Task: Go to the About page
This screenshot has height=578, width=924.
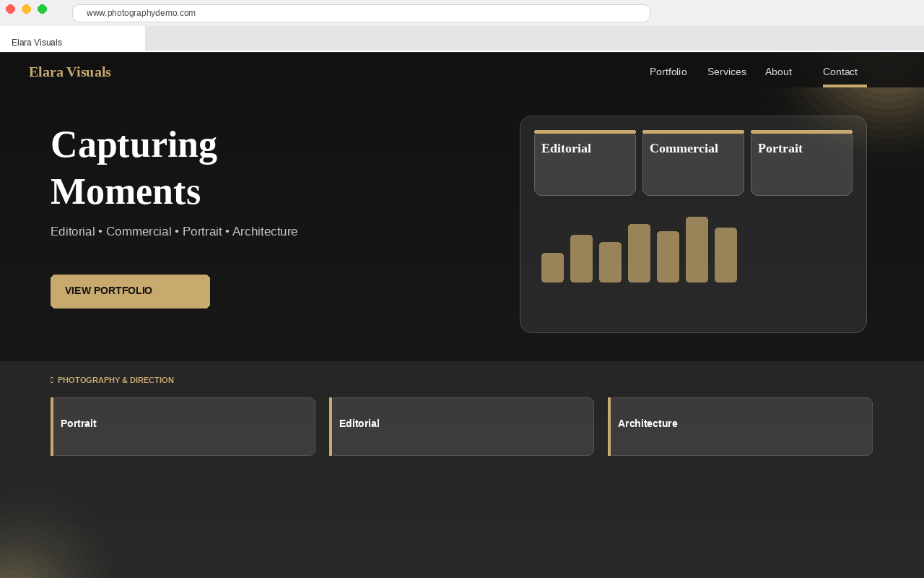Action: click(x=778, y=72)
